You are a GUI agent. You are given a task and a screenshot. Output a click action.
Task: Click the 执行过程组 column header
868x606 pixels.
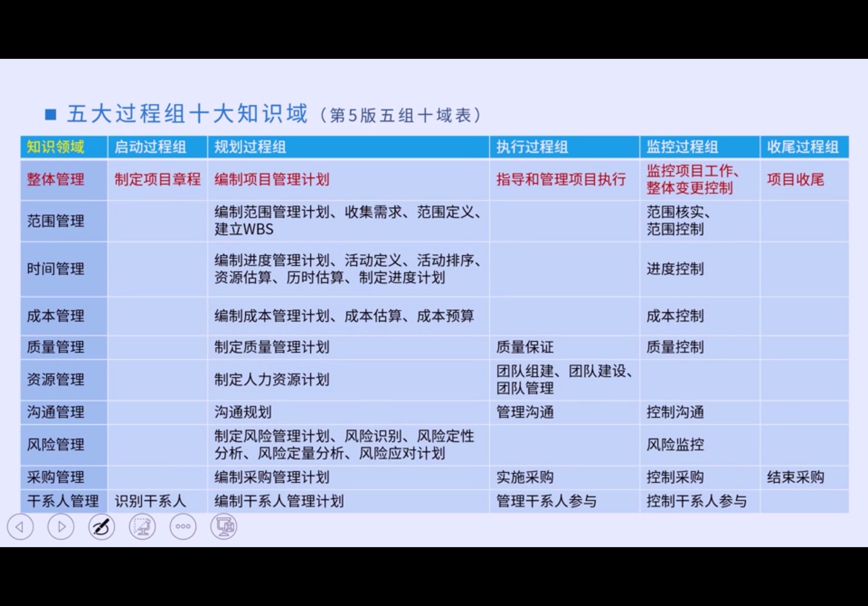coord(532,147)
